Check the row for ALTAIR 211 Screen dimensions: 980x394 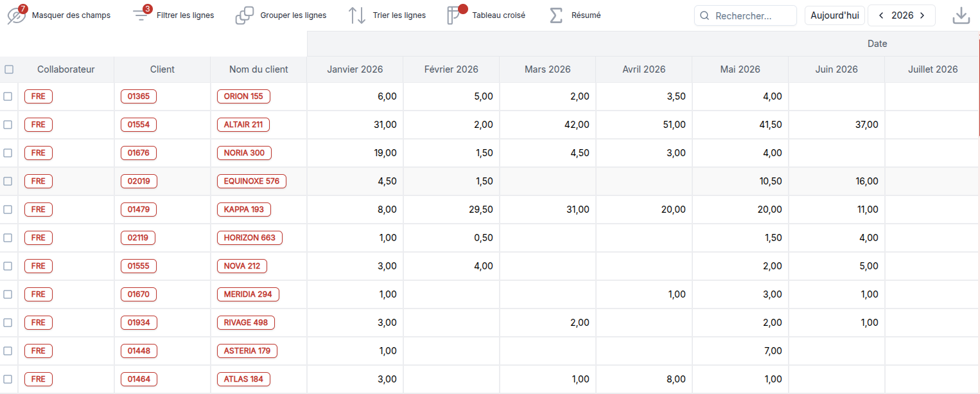click(x=8, y=125)
